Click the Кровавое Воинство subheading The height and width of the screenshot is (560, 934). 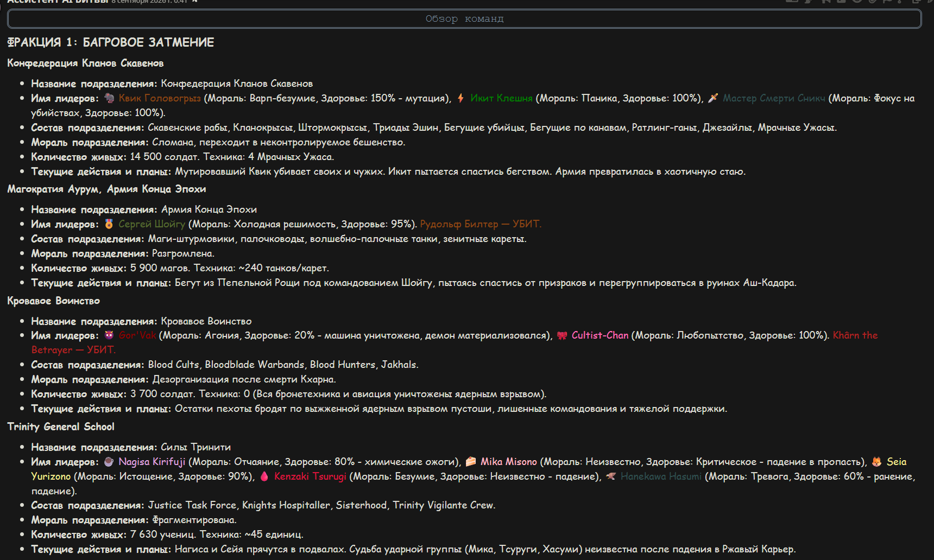tap(54, 301)
